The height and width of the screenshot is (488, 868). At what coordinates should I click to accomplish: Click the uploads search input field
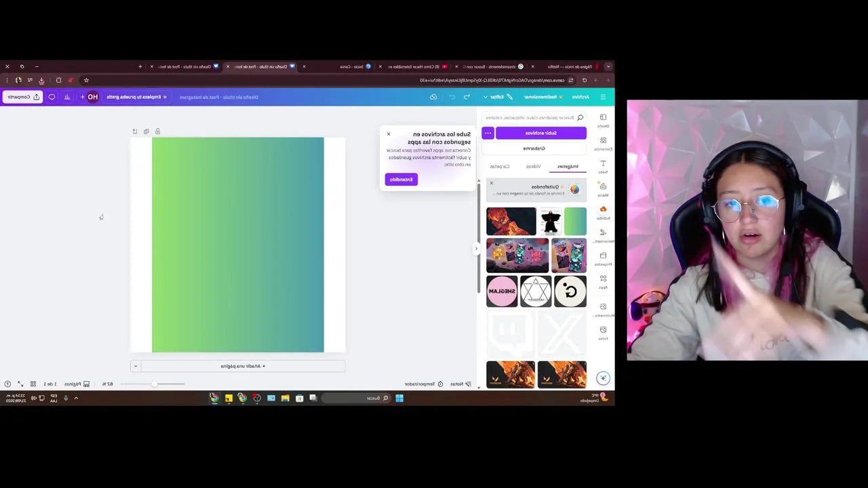pos(534,117)
